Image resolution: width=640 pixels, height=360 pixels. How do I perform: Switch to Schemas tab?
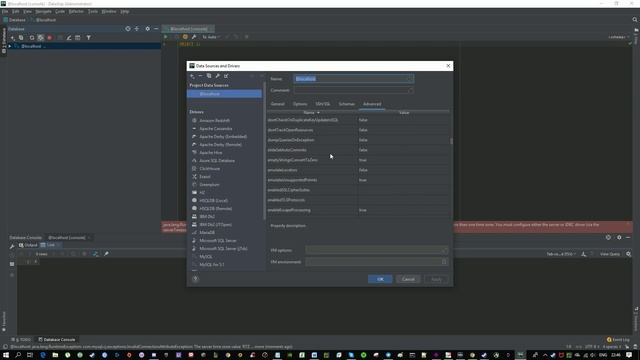pos(347,104)
